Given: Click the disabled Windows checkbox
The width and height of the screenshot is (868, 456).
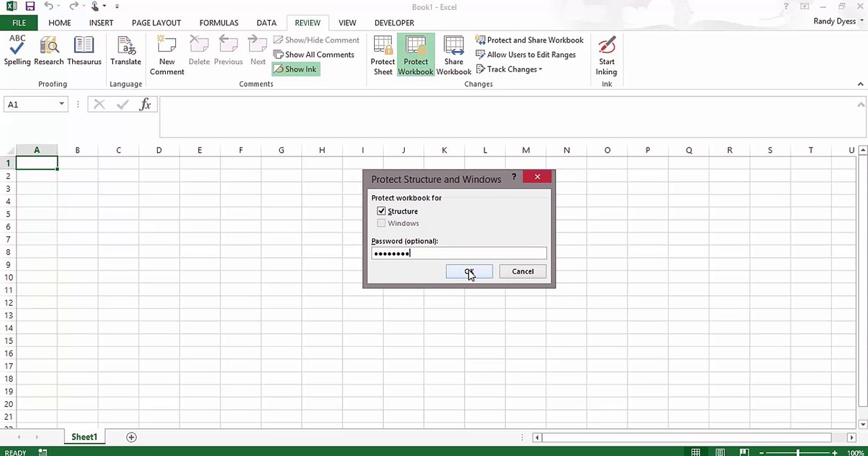Looking at the screenshot, I should pos(381,223).
